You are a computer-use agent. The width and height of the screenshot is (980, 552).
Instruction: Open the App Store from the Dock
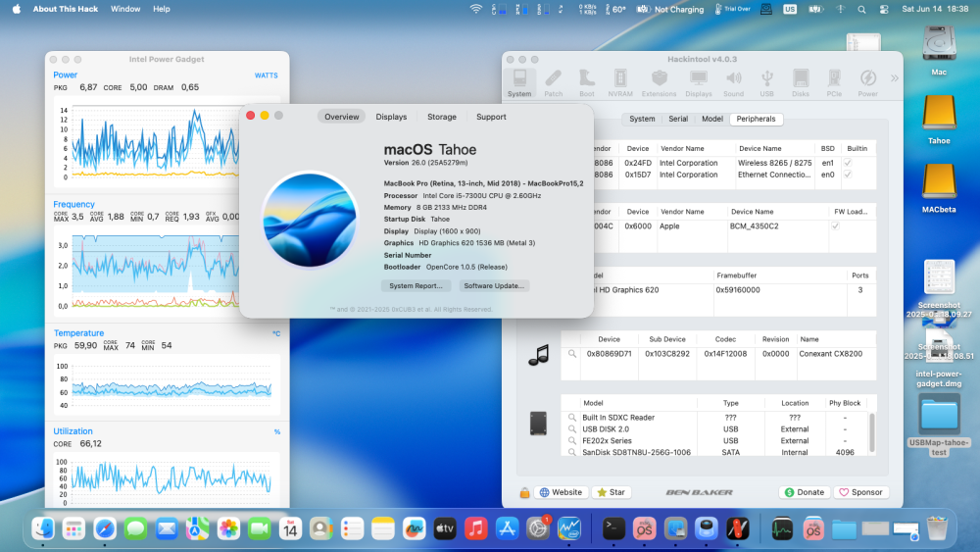click(x=507, y=528)
